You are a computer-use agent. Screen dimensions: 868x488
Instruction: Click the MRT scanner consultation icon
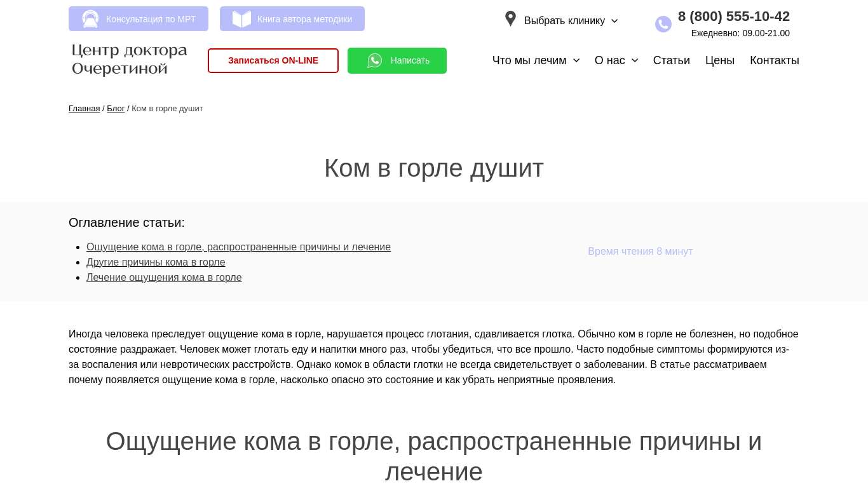[90, 19]
